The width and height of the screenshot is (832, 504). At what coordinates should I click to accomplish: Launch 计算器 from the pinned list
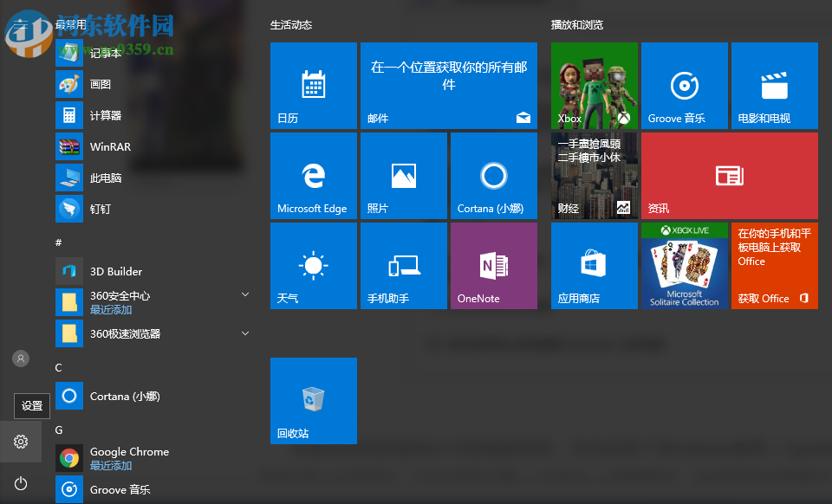[104, 115]
